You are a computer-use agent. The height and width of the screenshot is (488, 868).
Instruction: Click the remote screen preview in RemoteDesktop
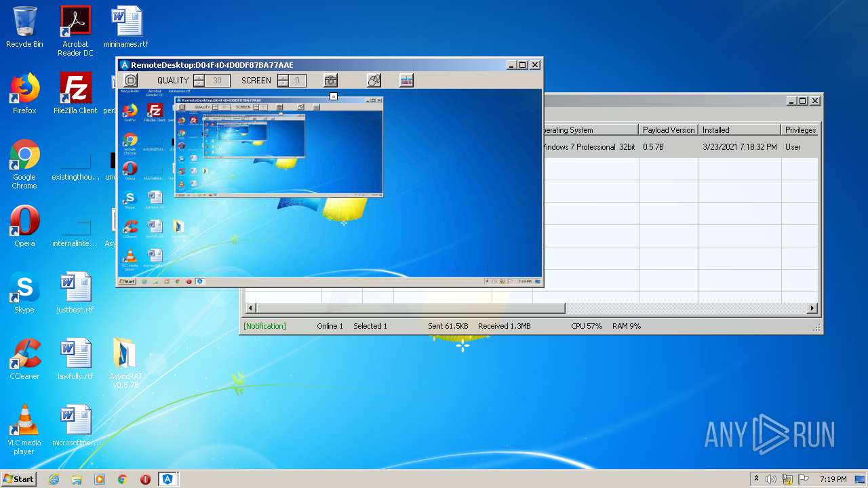(x=330, y=187)
